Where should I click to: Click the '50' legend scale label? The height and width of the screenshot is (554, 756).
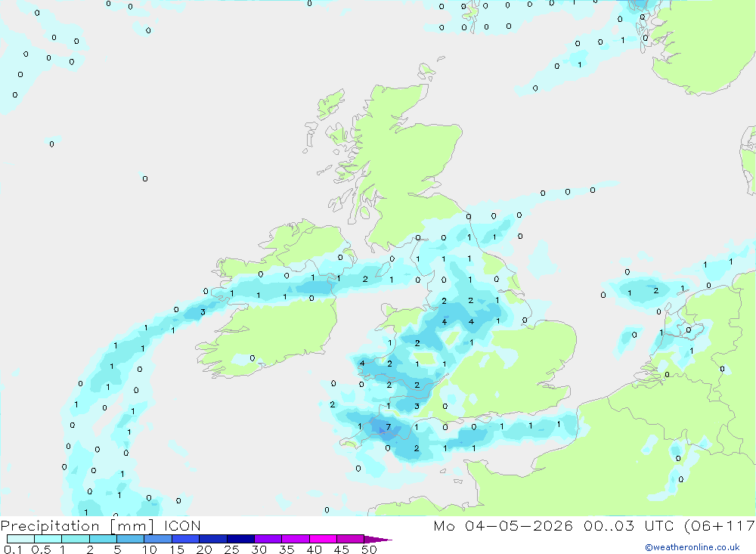pos(369,549)
